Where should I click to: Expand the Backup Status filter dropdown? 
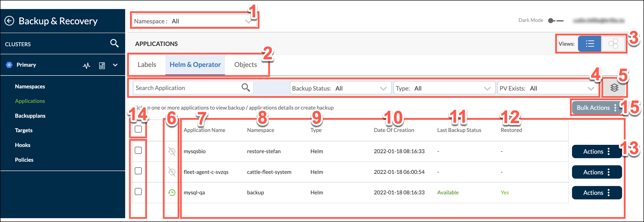click(x=340, y=88)
